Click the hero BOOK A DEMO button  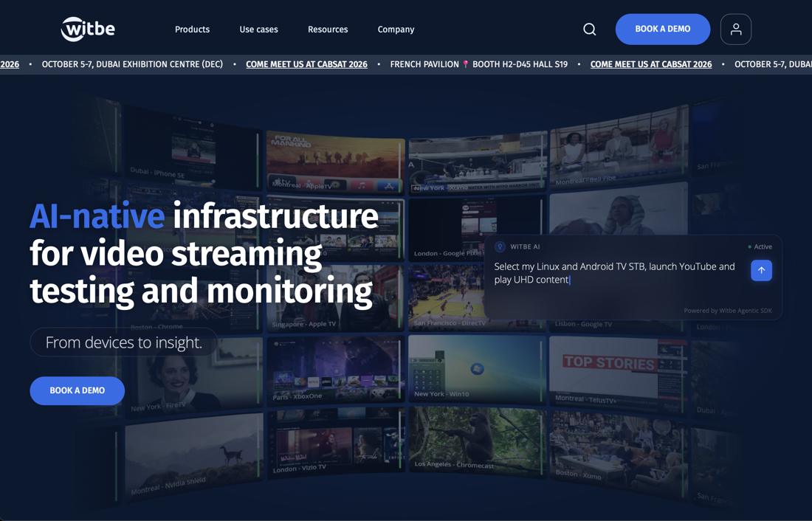click(x=78, y=390)
